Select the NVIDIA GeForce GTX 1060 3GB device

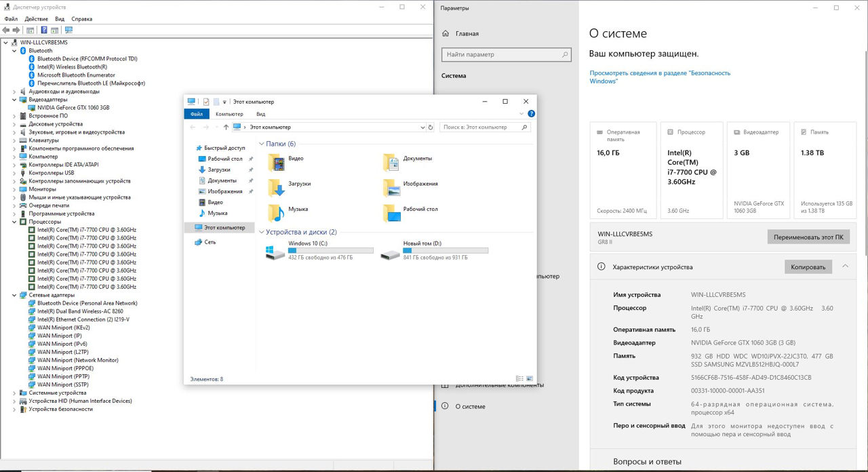[73, 108]
